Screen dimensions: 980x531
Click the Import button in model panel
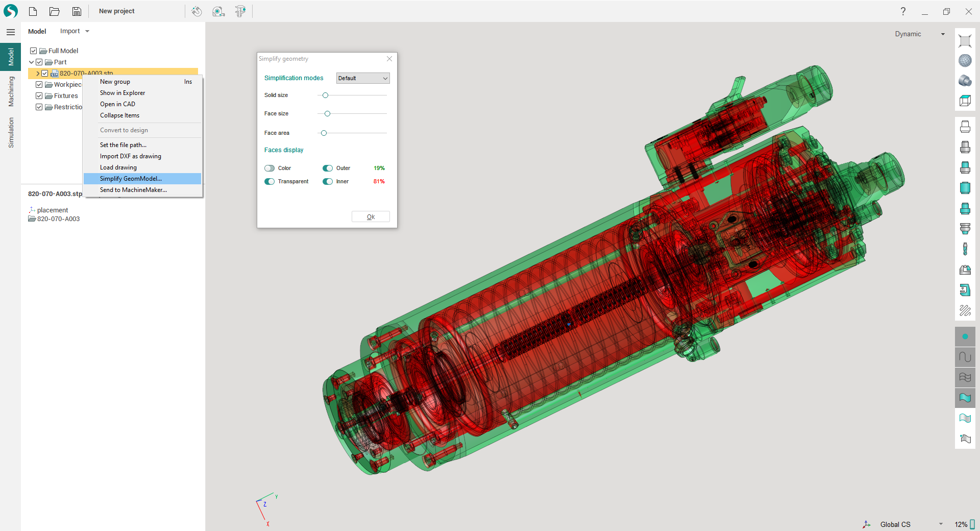coord(70,31)
